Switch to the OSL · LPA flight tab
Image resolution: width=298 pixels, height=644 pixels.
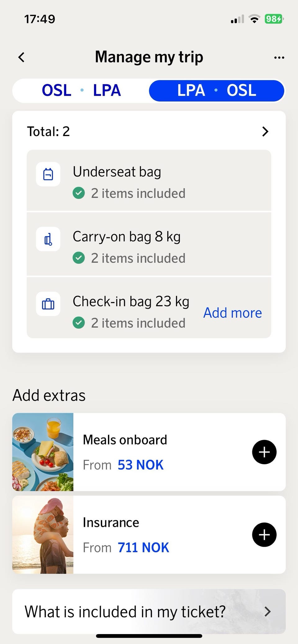click(81, 90)
